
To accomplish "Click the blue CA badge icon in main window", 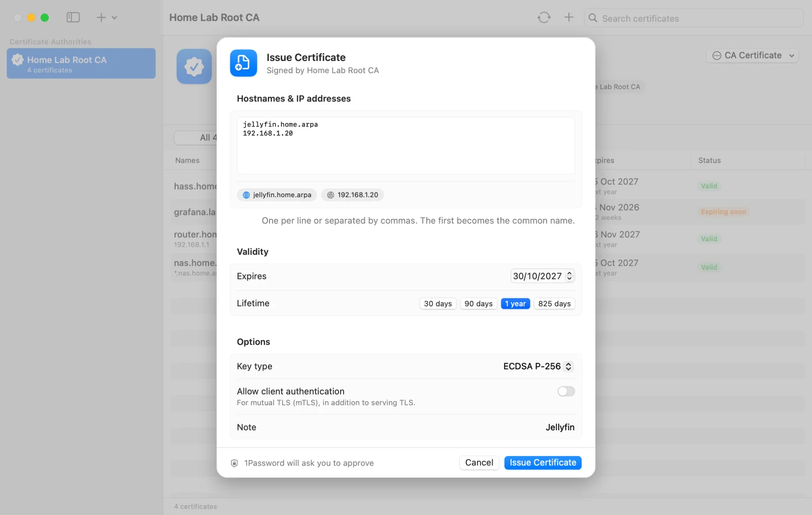I will [194, 66].
